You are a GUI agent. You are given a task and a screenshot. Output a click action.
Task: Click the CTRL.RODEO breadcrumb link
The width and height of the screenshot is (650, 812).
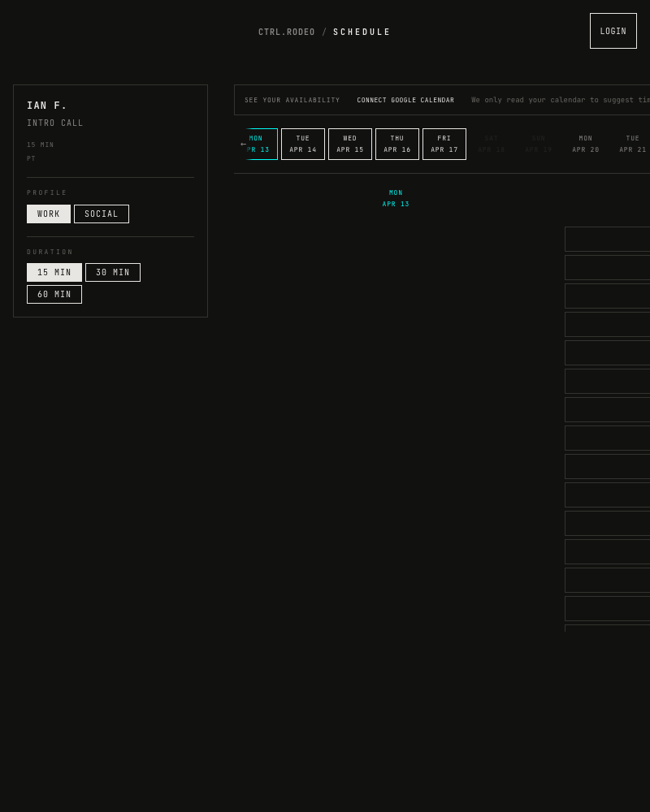[x=286, y=32]
